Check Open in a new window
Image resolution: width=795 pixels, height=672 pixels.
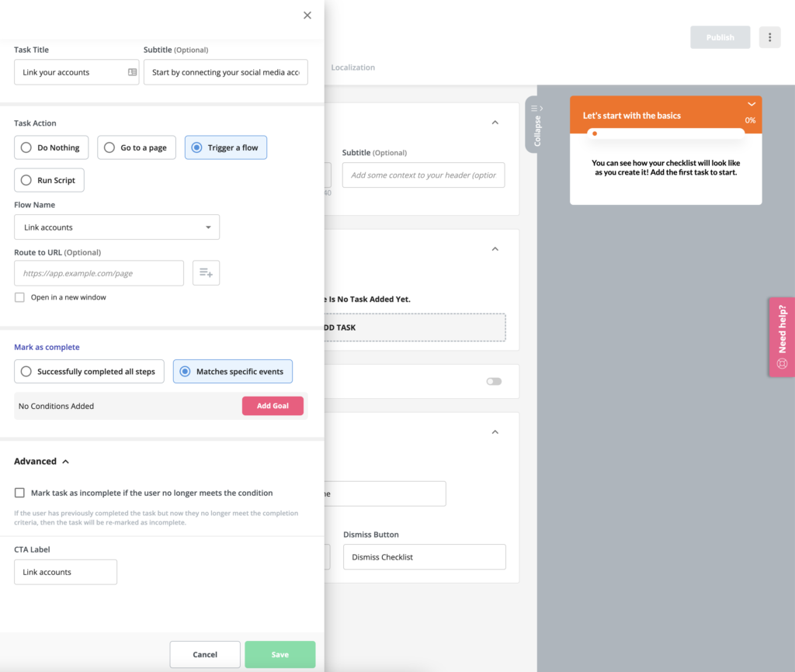[x=19, y=297]
